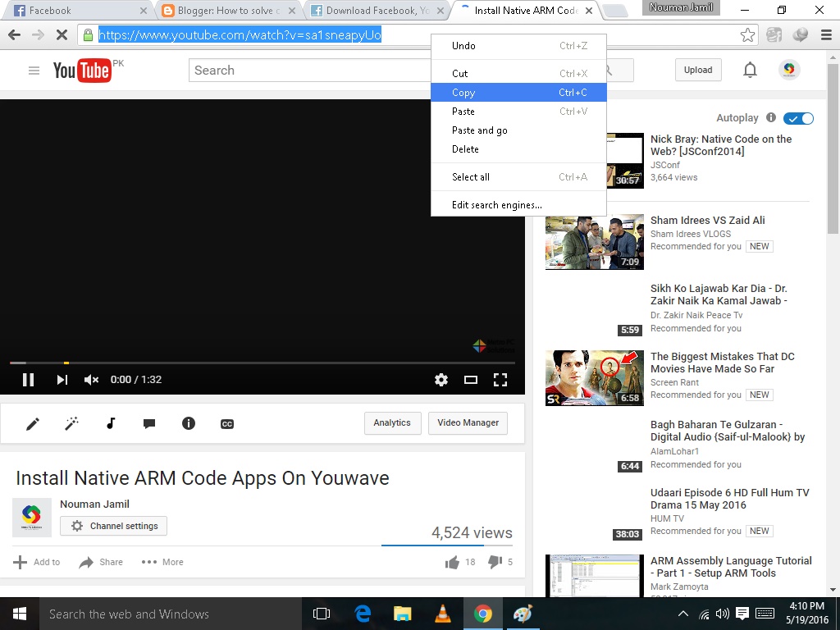Open Task View on the taskbar

coord(322,614)
